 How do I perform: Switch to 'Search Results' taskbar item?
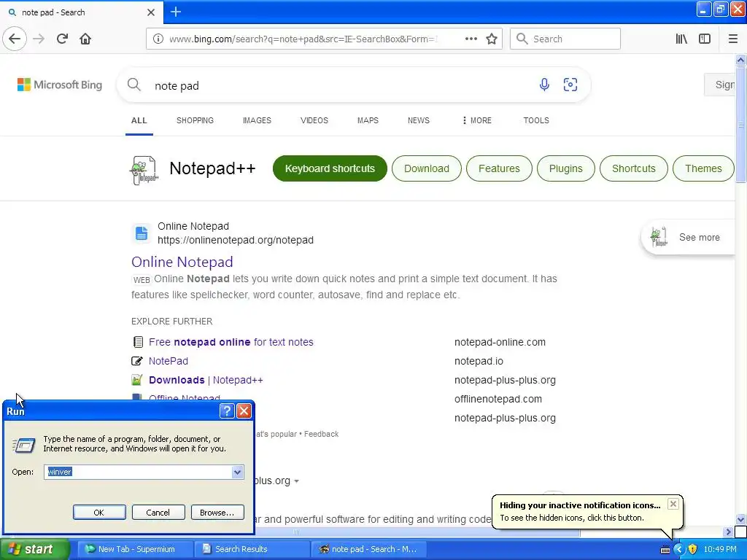pyautogui.click(x=252, y=549)
